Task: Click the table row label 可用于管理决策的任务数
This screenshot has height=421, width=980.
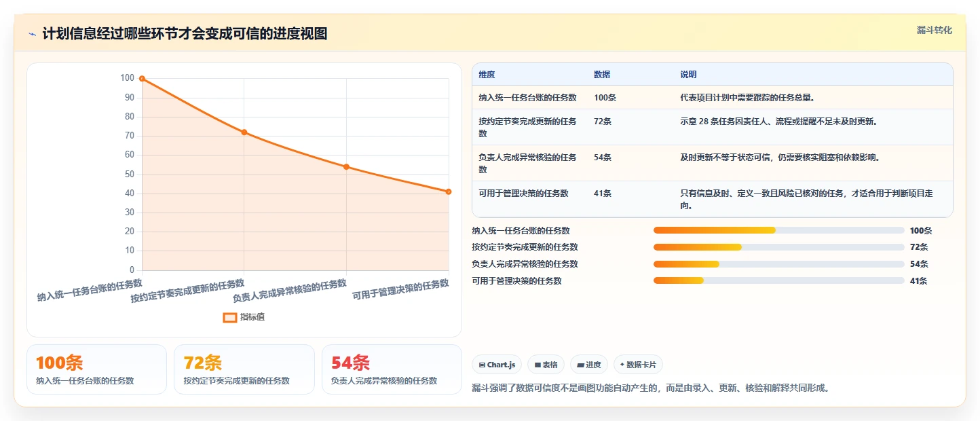Action: [x=523, y=194]
